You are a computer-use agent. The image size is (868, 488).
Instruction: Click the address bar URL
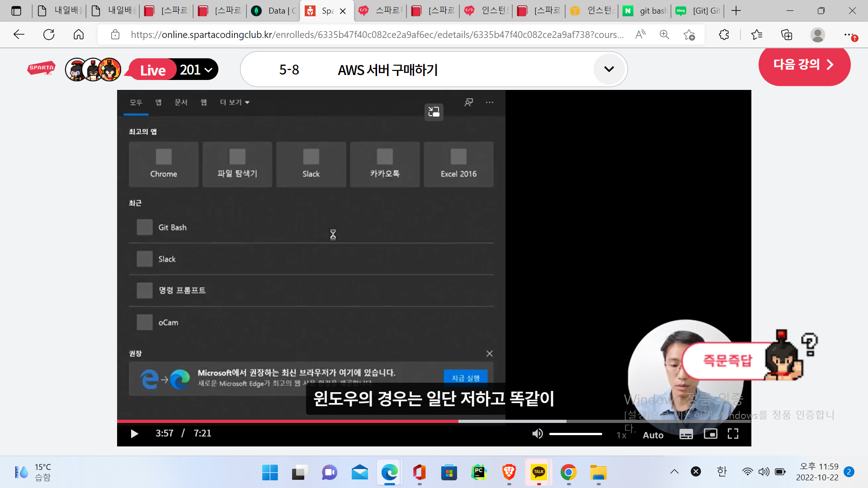click(377, 35)
